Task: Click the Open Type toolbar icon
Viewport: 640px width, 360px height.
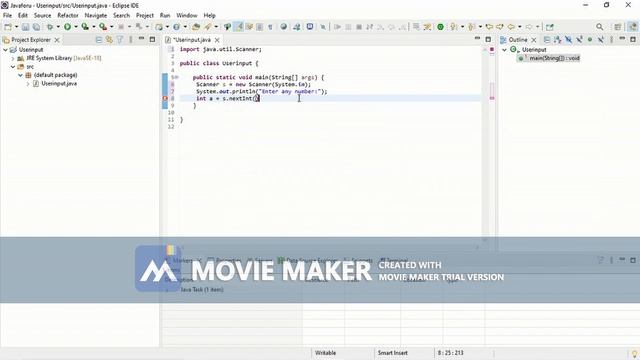Action: tap(196, 27)
